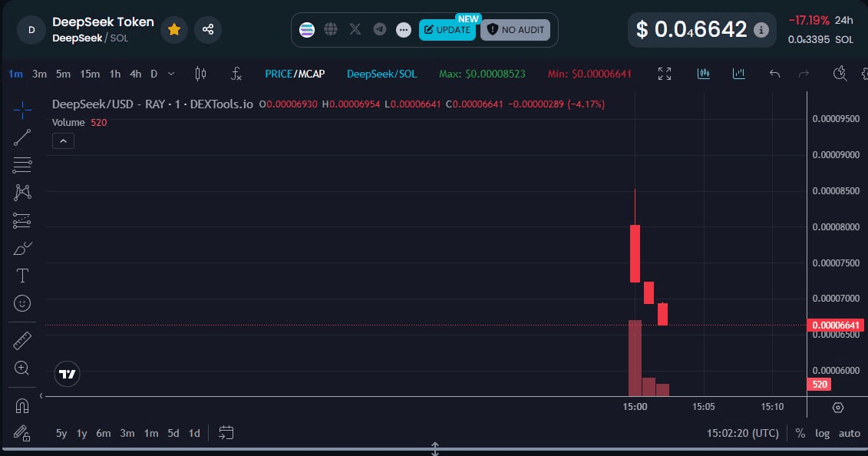Select the 3m interval in top toolbar
868x456 pixels.
39,74
